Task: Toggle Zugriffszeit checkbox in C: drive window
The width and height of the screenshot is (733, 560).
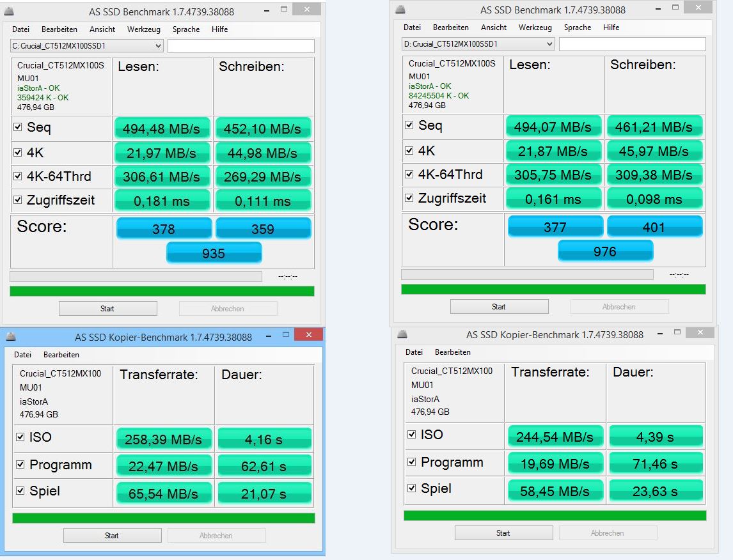Action: 18,200
